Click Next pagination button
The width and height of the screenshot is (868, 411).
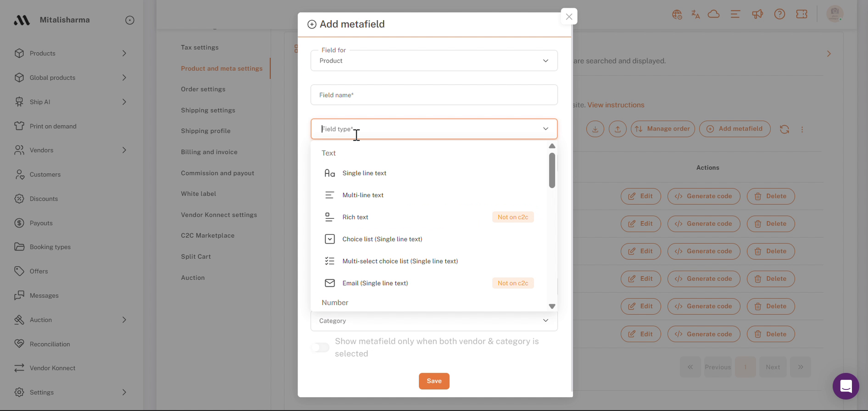coord(773,367)
